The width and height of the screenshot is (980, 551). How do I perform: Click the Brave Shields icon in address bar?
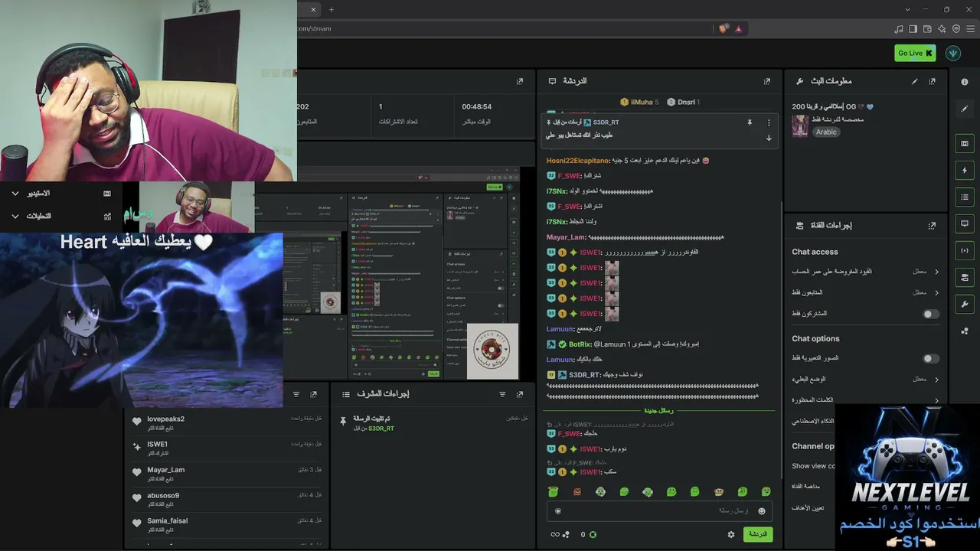pos(724,28)
